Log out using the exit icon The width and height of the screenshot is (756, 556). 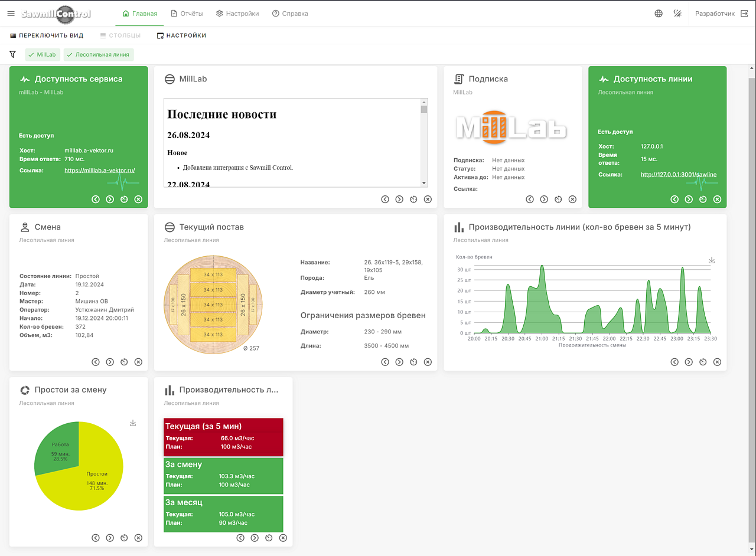coord(744,14)
